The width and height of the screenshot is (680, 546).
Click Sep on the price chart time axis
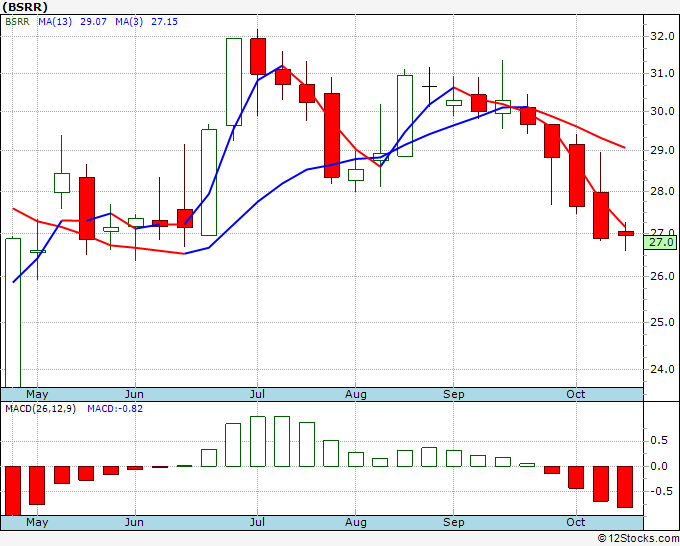pyautogui.click(x=454, y=394)
